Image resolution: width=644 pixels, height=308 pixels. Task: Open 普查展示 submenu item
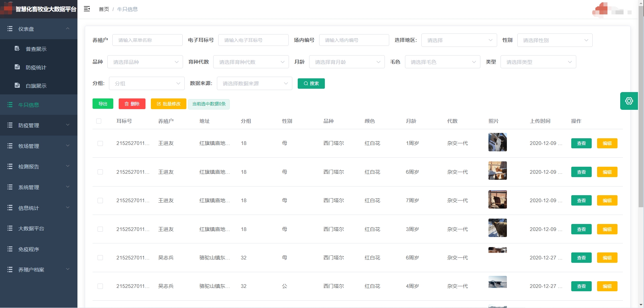click(39, 49)
